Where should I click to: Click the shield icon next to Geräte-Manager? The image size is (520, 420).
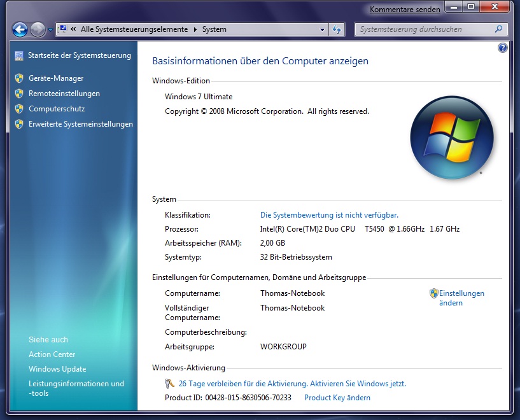[x=19, y=78]
